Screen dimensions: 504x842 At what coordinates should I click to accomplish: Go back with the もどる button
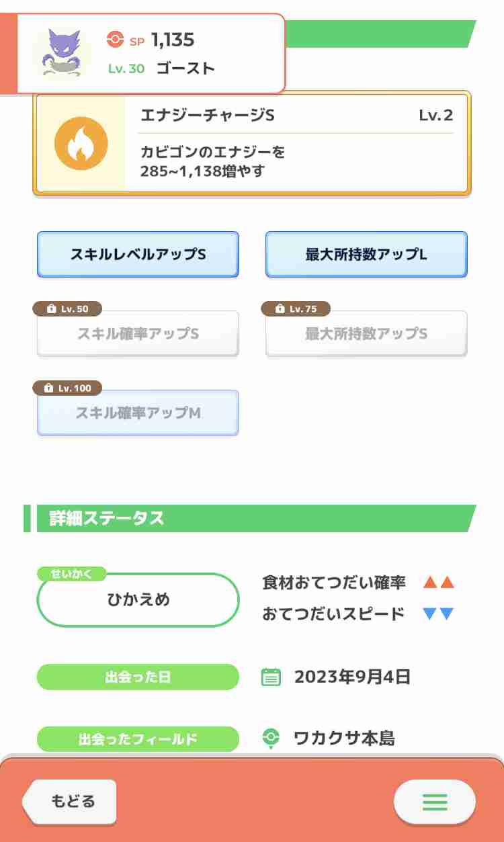[70, 801]
